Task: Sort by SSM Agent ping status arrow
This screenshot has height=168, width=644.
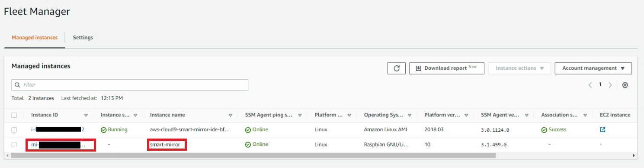Action: 300,115
